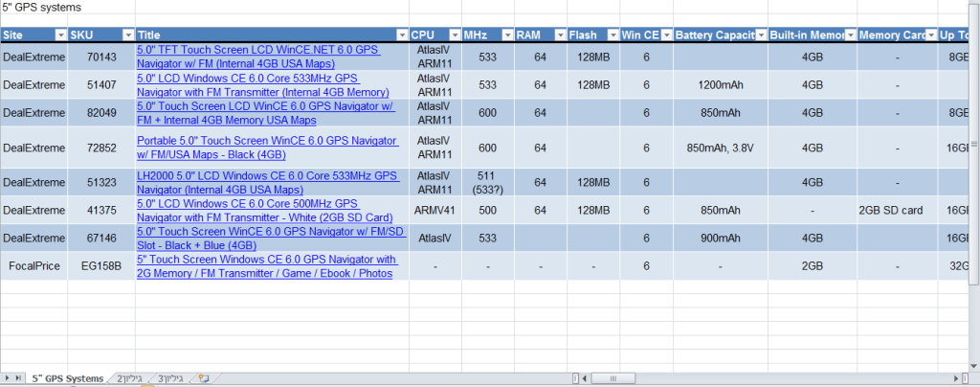The height and width of the screenshot is (387, 980).
Task: Select the SKU cell EG158B
Action: (101, 266)
